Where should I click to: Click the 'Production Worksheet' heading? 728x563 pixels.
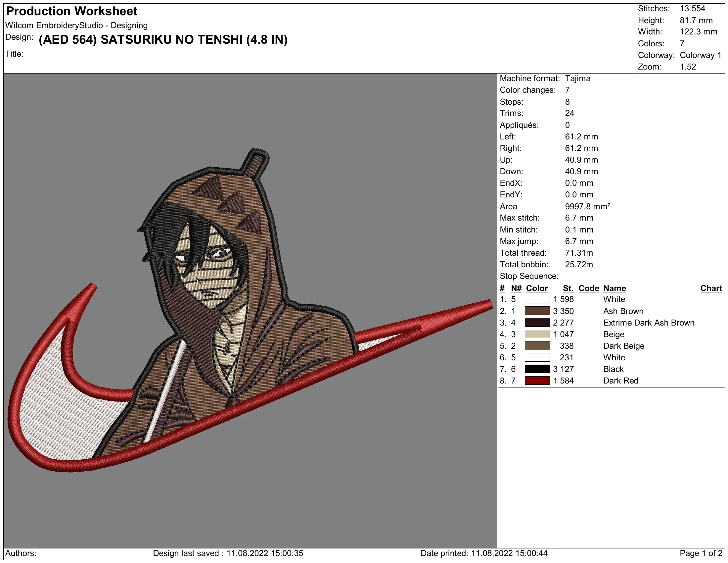point(72,11)
